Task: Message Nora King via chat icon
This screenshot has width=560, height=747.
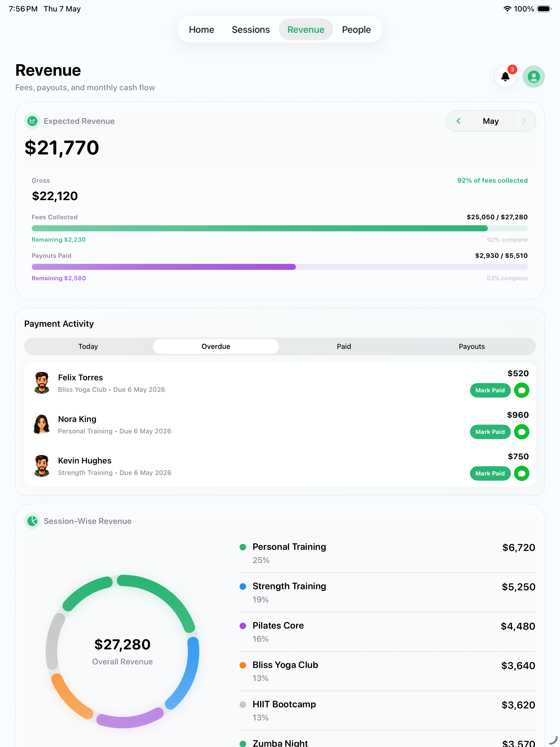Action: pyautogui.click(x=521, y=431)
